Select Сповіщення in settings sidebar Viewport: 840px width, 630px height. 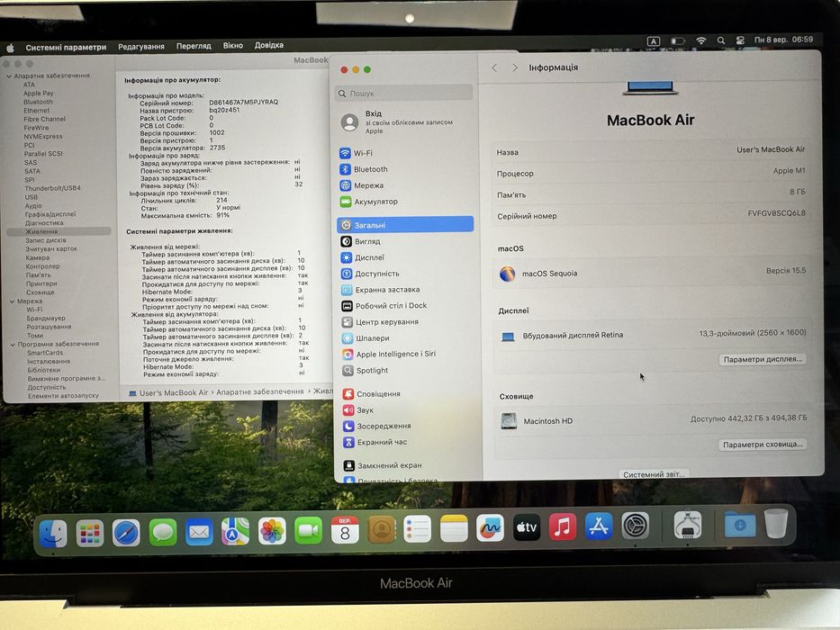click(406, 394)
